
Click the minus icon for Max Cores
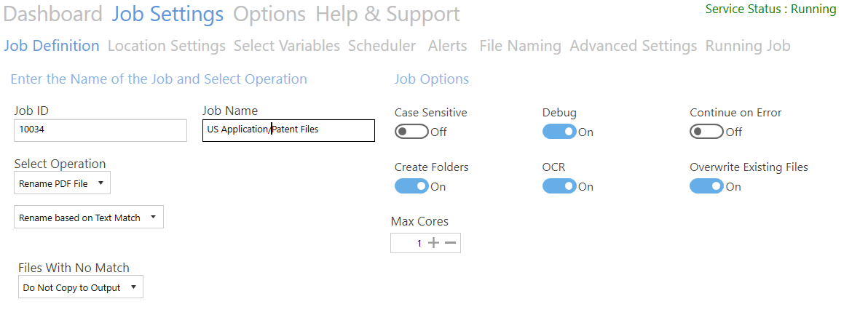tap(451, 243)
